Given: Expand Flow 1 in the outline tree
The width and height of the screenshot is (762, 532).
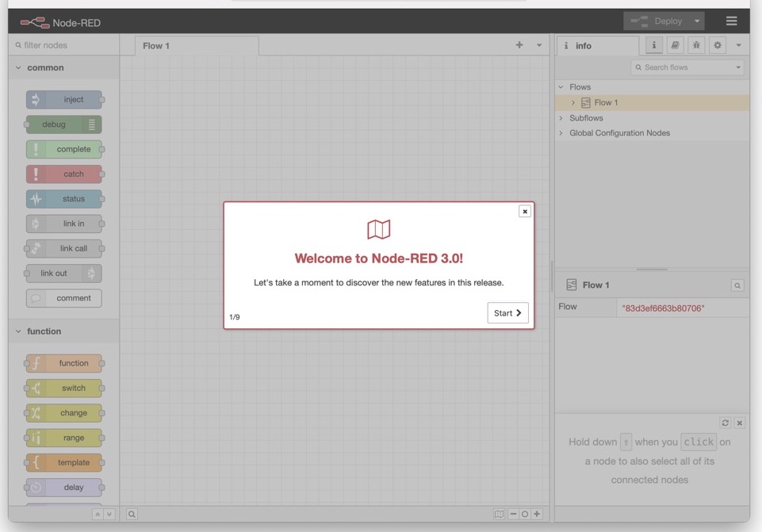Looking at the screenshot, I should pyautogui.click(x=573, y=102).
